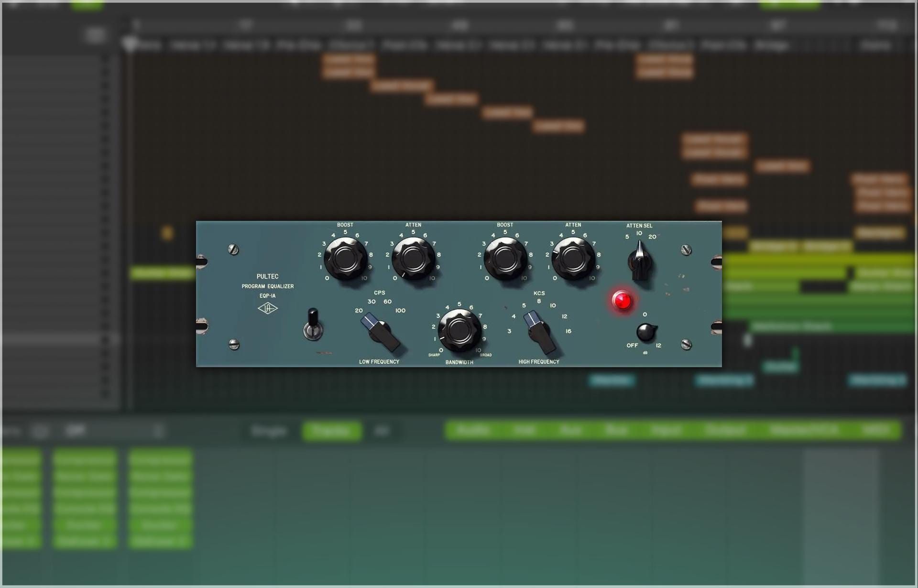Flip the EQ in/out toggle switch

click(x=313, y=324)
